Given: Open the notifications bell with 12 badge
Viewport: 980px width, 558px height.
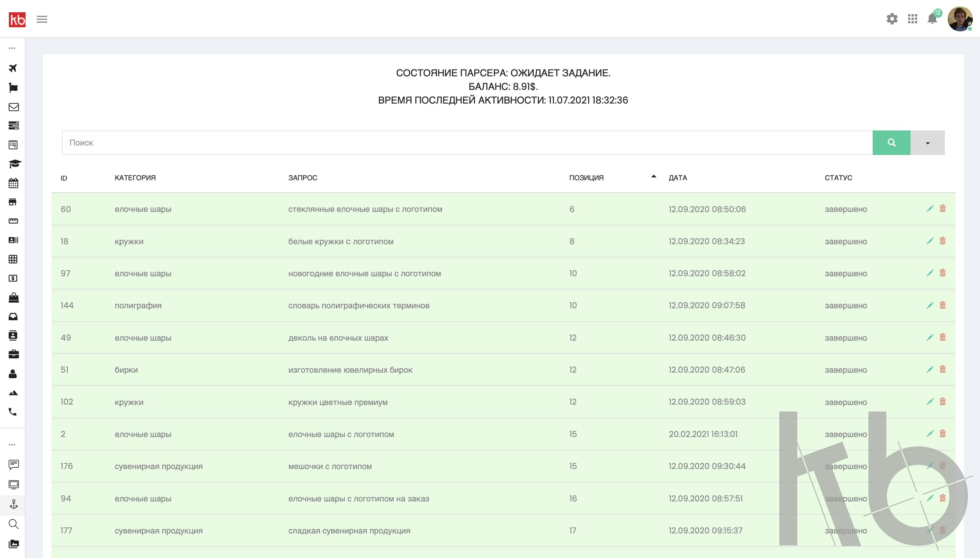Looking at the screenshot, I should point(932,19).
